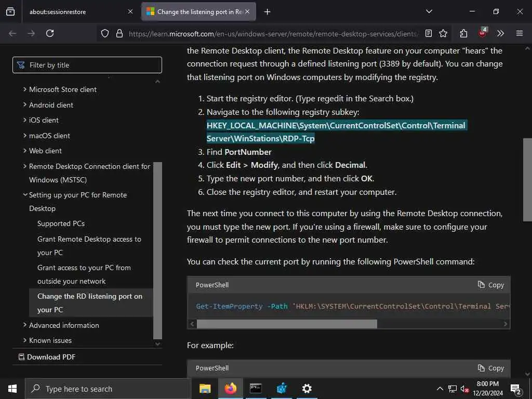Open notification action center icon
The image size is (532, 399).
pyautogui.click(x=516, y=389)
